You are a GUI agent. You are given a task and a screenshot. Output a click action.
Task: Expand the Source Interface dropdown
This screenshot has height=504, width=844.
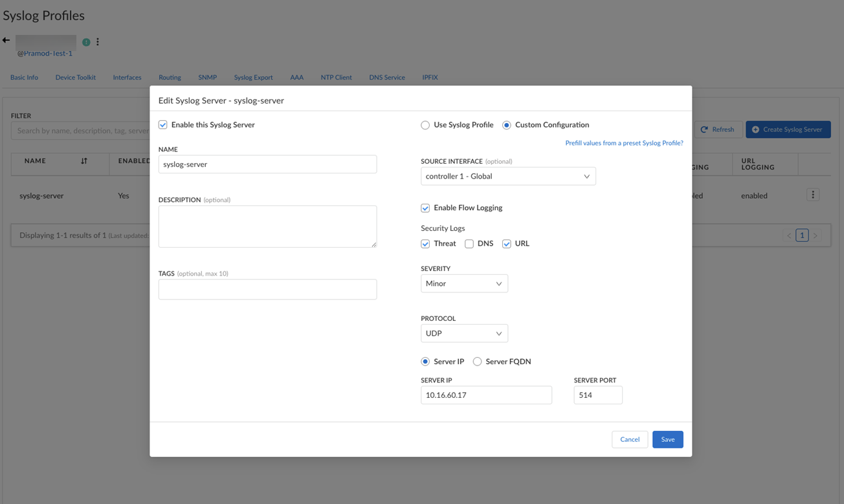tap(508, 176)
